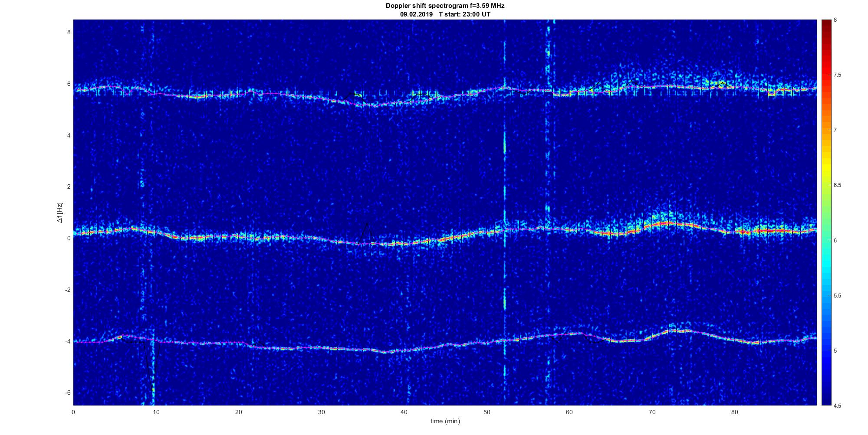868x435 pixels.
Task: Click x-axis tick label '80'
Action: [x=735, y=412]
